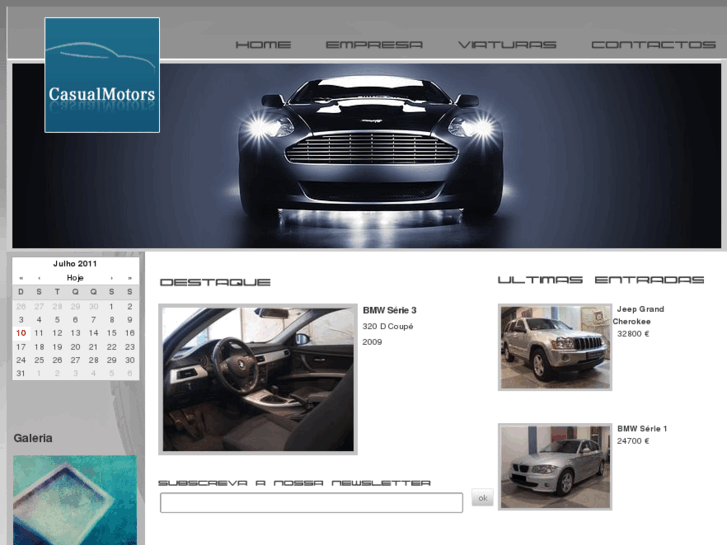Focus the newsletter email input field

pos(312,503)
